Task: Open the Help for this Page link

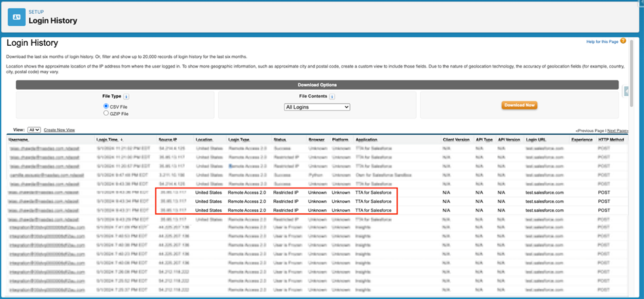Action: pos(602,42)
